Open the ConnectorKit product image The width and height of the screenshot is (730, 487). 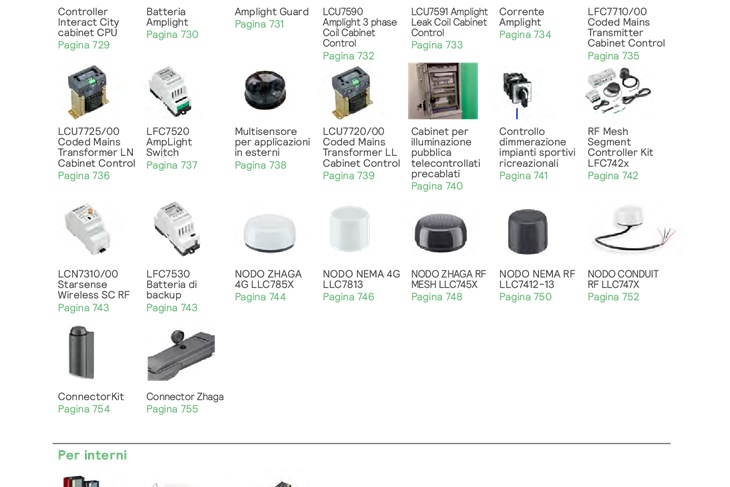point(81,352)
